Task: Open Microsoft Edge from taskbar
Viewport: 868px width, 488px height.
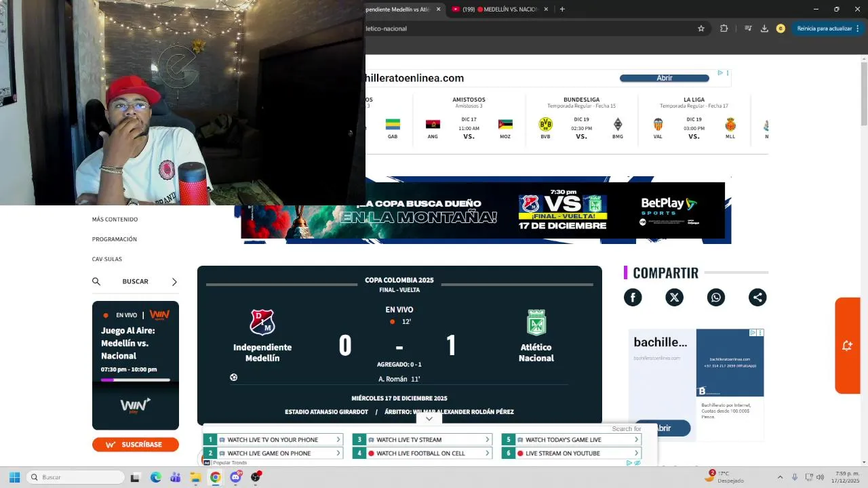Action: [x=155, y=477]
